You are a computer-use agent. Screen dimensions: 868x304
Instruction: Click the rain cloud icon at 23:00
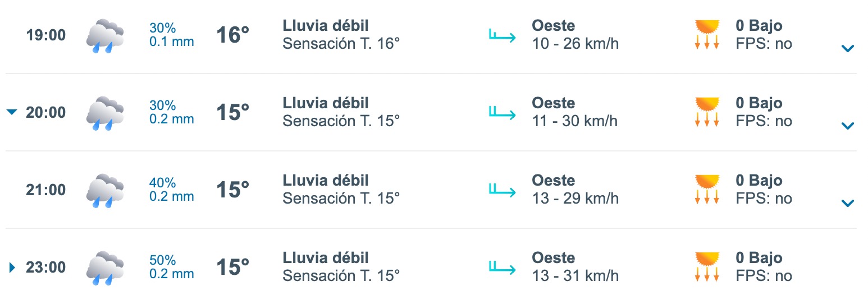(x=105, y=268)
